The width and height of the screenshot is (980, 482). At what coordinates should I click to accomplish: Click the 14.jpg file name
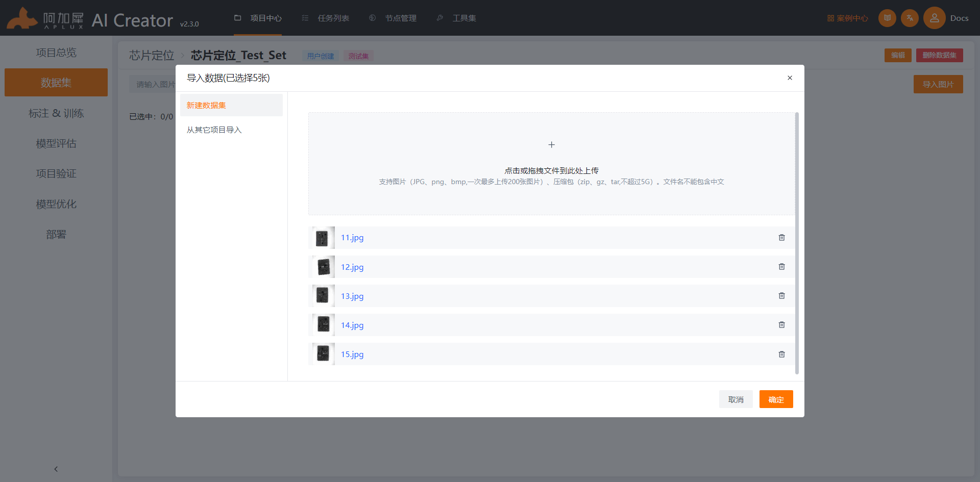pos(352,325)
